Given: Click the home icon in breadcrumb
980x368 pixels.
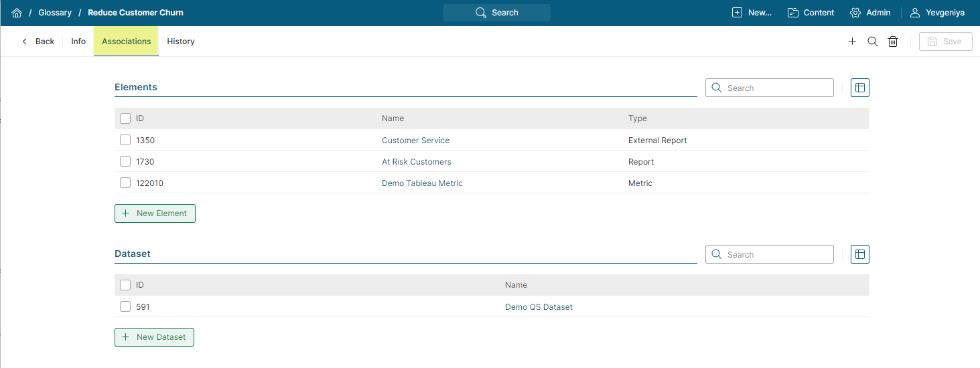Looking at the screenshot, I should click(x=17, y=13).
